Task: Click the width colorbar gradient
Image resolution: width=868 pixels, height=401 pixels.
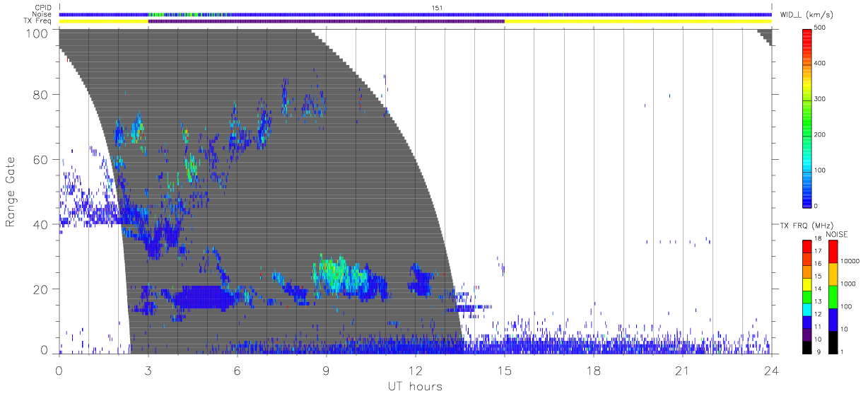Action: 807,117
